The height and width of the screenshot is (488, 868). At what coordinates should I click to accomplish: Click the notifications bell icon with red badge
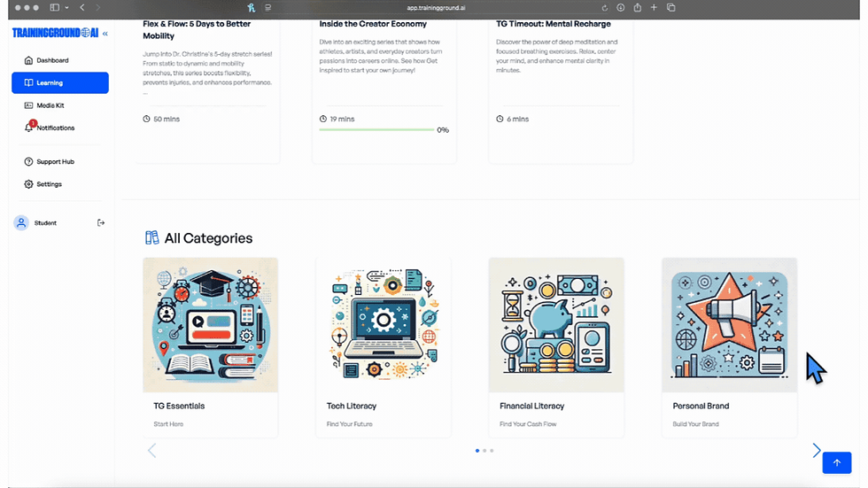30,127
